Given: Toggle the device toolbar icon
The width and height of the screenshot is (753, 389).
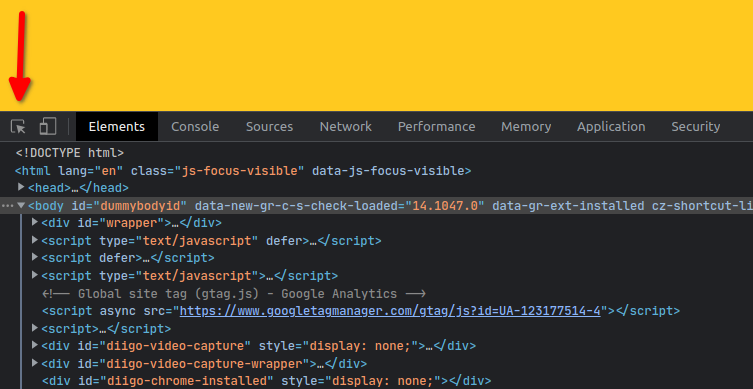Looking at the screenshot, I should (x=48, y=126).
